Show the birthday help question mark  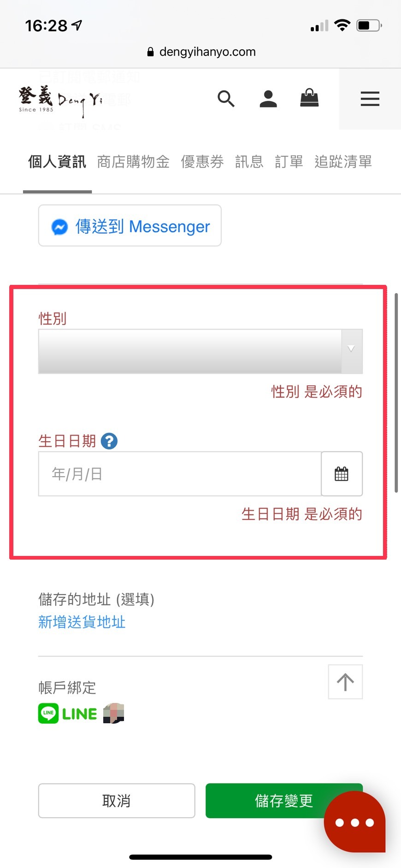(x=109, y=441)
